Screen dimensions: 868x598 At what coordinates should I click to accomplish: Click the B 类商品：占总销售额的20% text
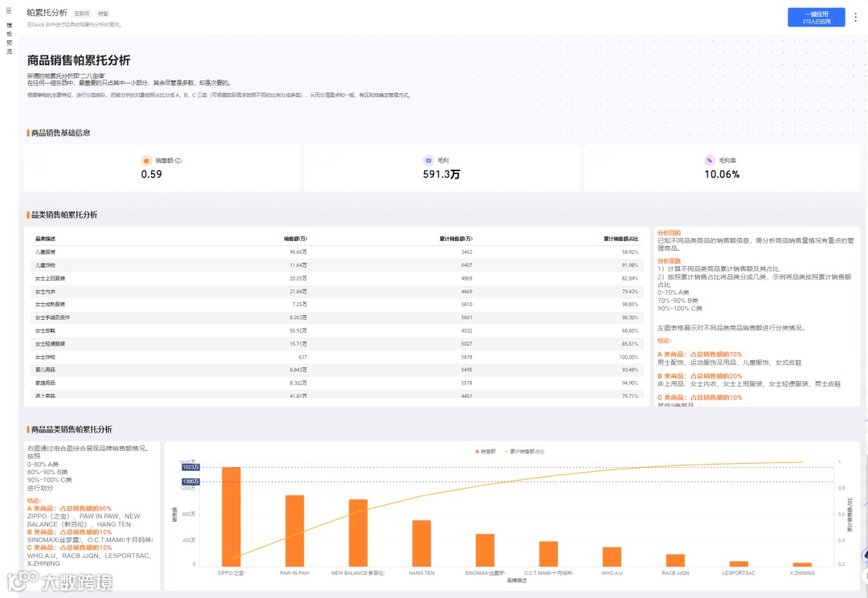click(700, 376)
